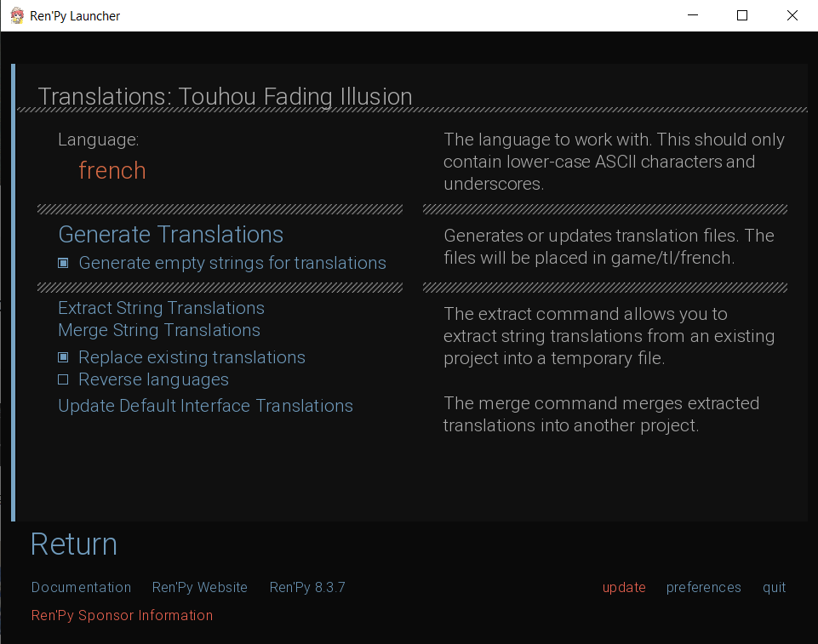The image size is (818, 644).
Task: Enable the Reverse languages checkbox
Action: [63, 380]
